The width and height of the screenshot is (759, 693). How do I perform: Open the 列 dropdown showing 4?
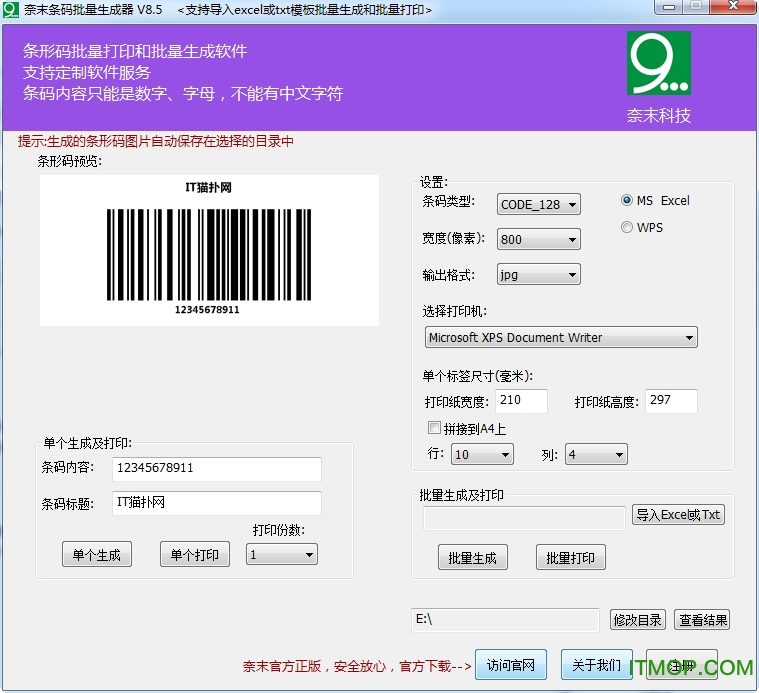point(596,454)
